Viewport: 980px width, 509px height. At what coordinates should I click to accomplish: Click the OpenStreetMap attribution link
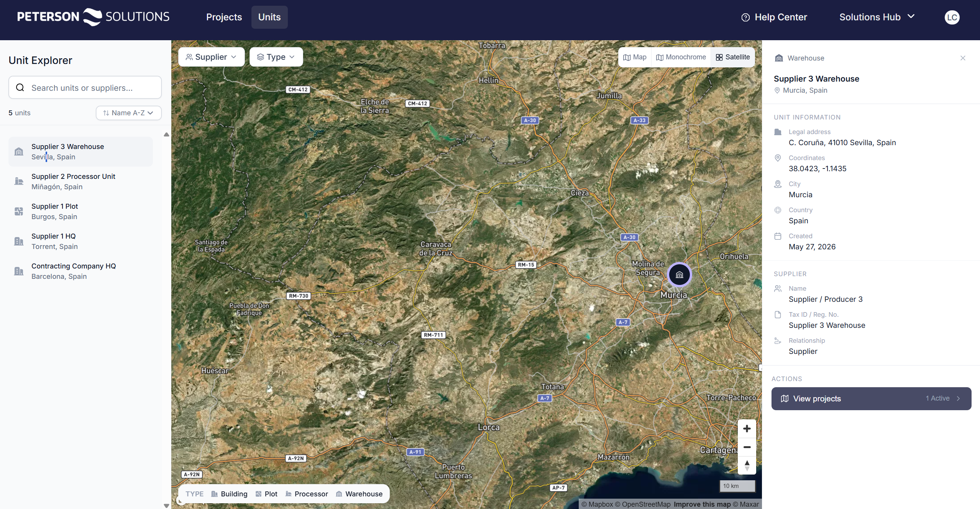(x=643, y=504)
